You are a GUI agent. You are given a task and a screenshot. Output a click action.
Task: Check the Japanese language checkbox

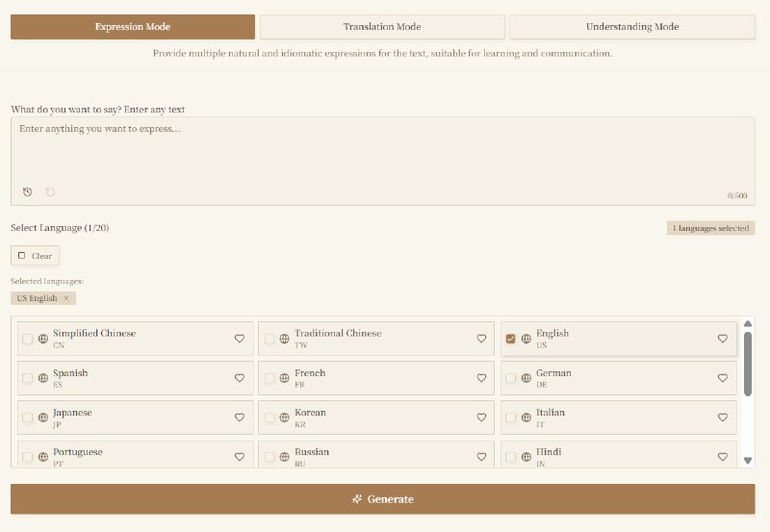(27, 418)
